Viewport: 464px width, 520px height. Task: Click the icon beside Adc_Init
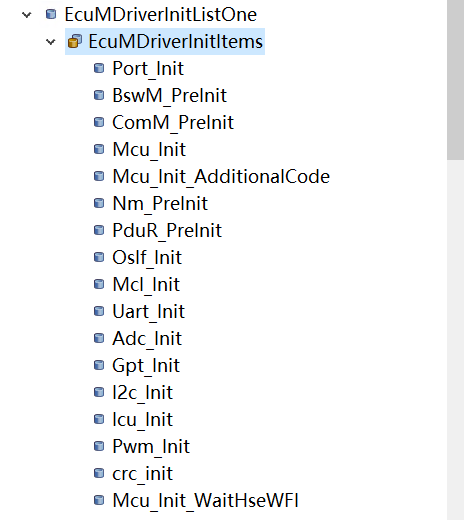pos(99,338)
